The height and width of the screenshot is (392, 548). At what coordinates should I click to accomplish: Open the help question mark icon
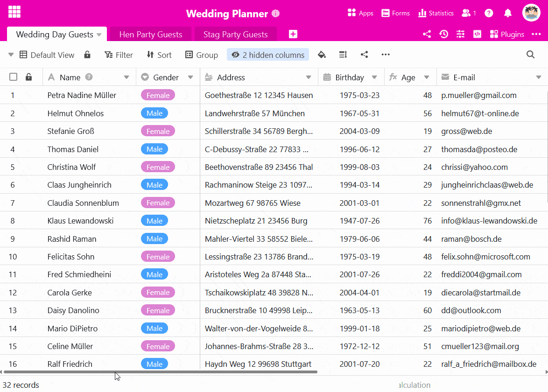point(489,13)
